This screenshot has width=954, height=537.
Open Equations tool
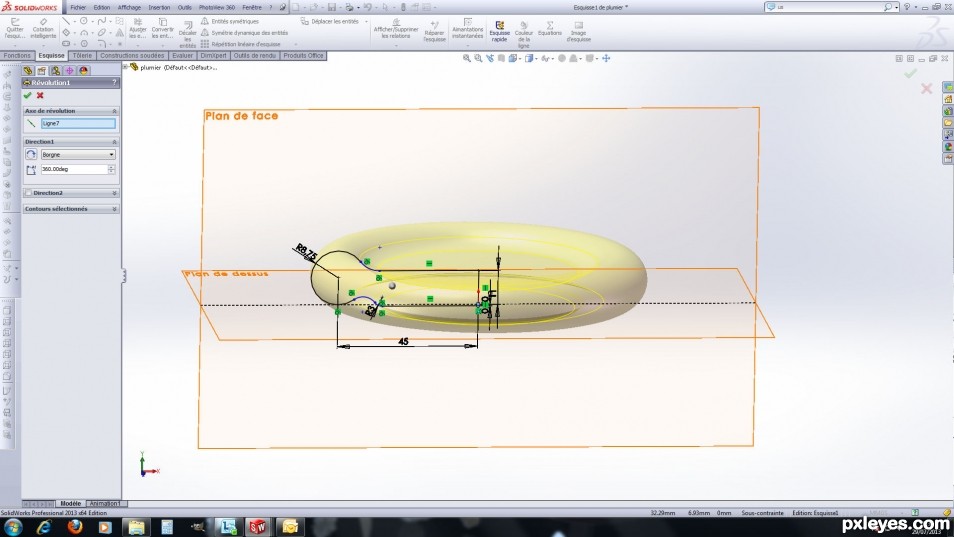(x=549, y=29)
